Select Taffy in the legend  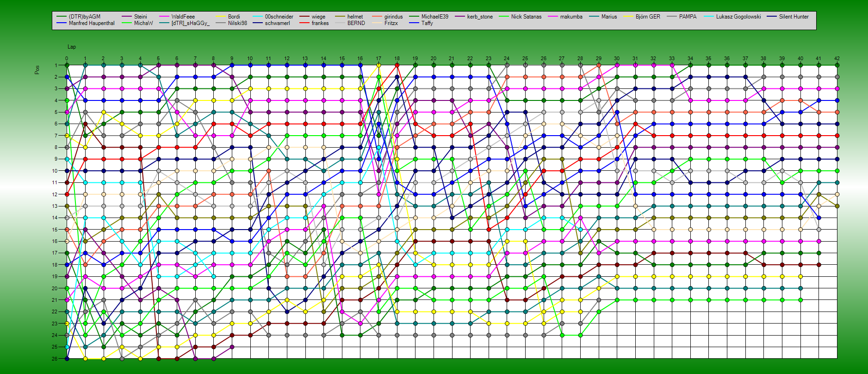click(427, 23)
